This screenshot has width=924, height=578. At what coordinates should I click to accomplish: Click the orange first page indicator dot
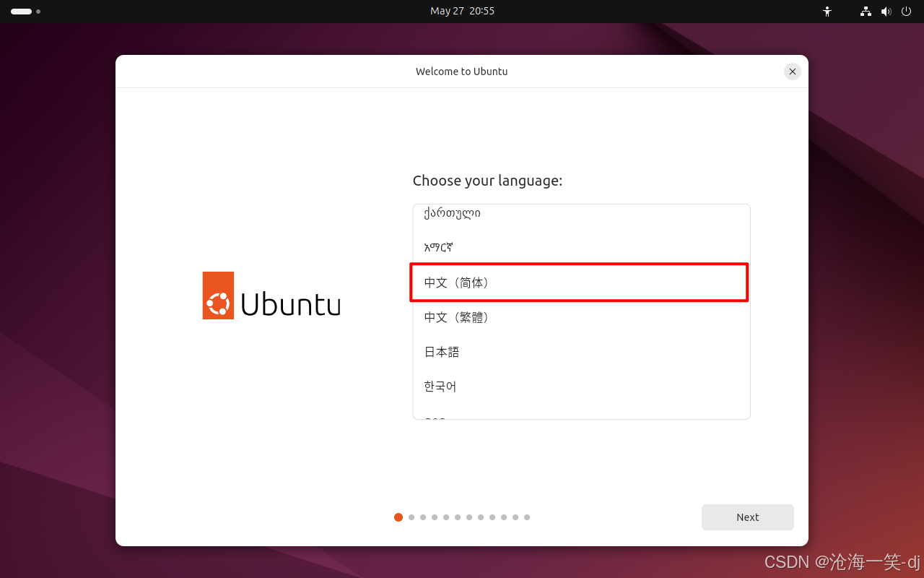(398, 517)
